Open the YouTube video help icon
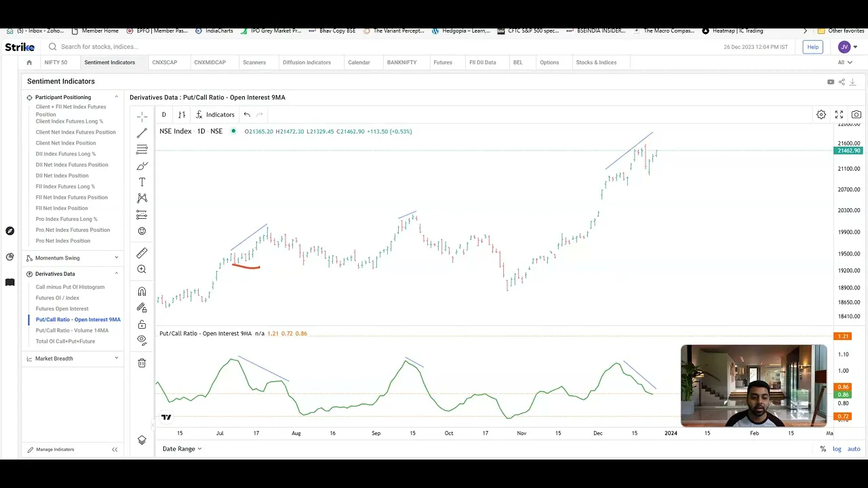 pyautogui.click(x=831, y=82)
